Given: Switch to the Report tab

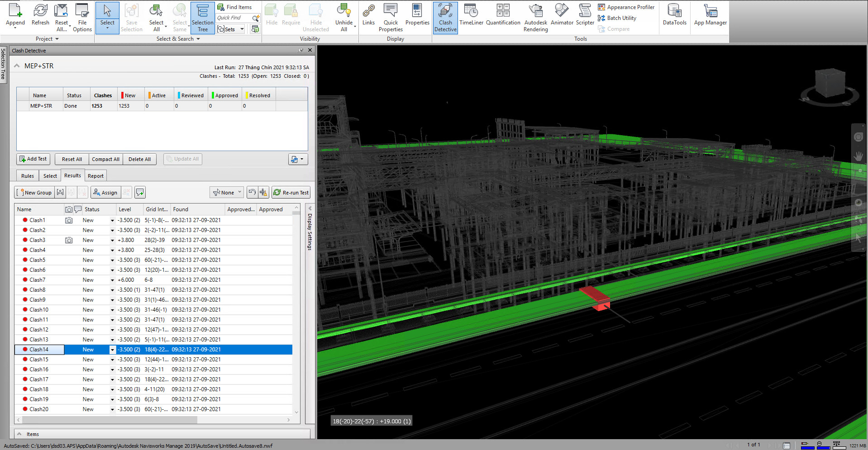Looking at the screenshot, I should tap(95, 176).
